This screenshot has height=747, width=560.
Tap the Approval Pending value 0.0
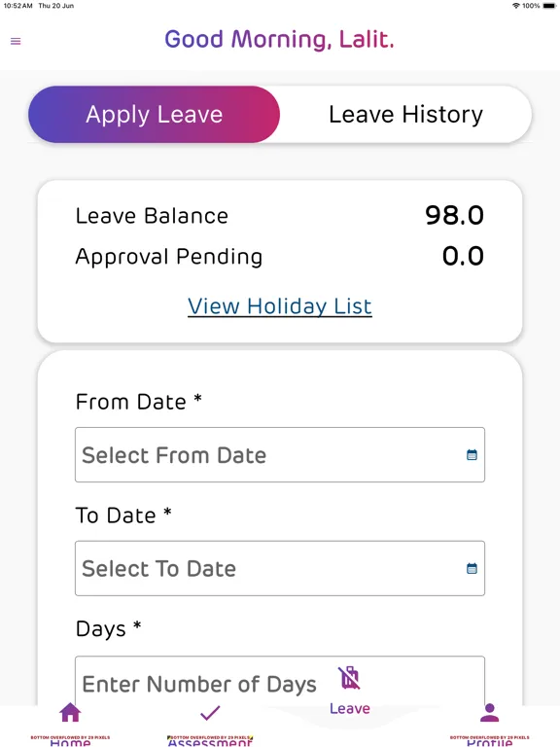[463, 257]
